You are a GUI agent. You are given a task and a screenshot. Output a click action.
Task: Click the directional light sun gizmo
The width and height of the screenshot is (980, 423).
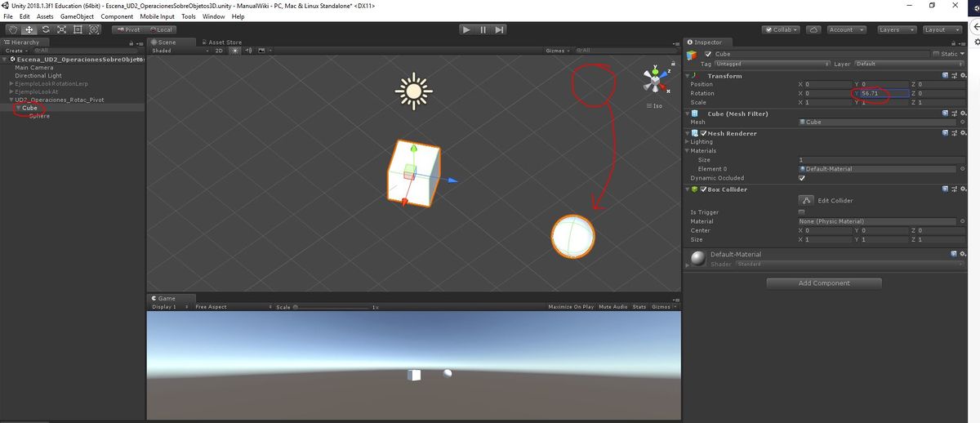click(x=413, y=91)
